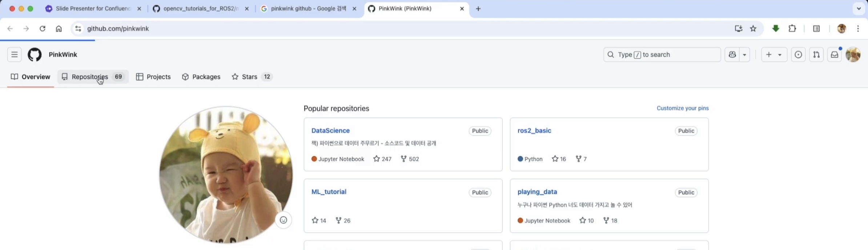The height and width of the screenshot is (250, 868).
Task: Open the green download extension icon
Action: pyautogui.click(x=776, y=28)
